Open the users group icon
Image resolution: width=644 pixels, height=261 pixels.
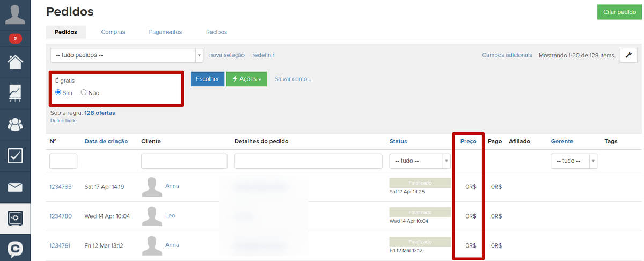coord(15,124)
